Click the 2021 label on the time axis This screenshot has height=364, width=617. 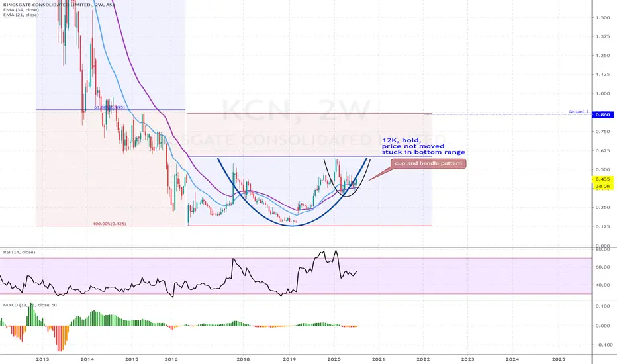[379, 359]
